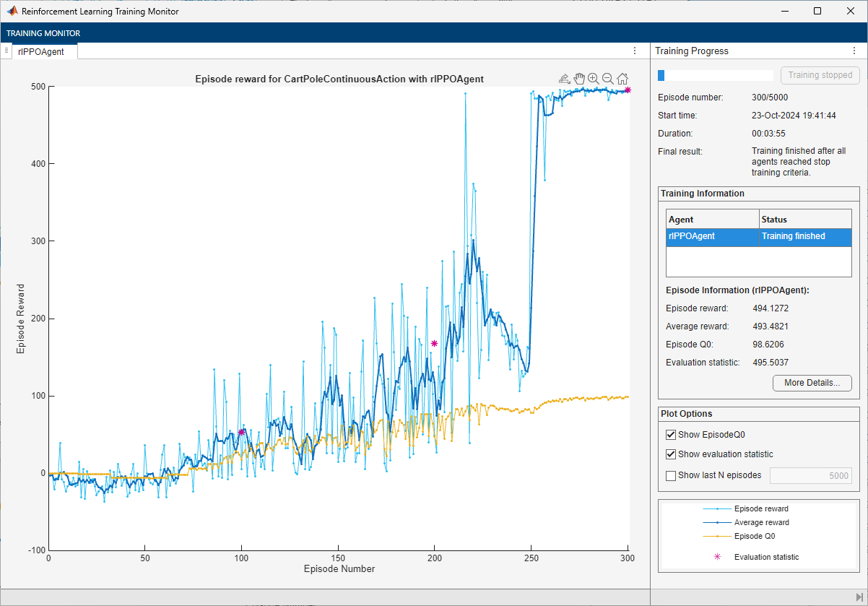Click the Evaluation statistic star in legend
868x606 pixels.
click(x=716, y=557)
